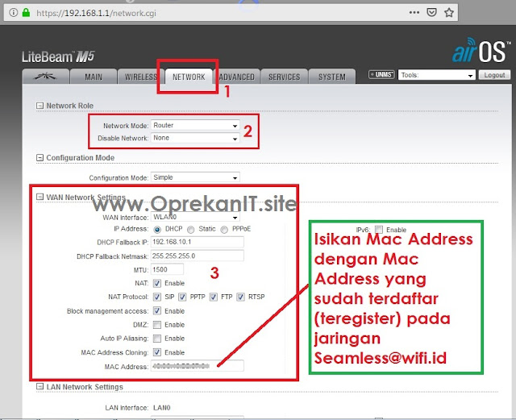Toggle Block management access checkbox
This screenshot has width=516, height=420.
point(157,310)
